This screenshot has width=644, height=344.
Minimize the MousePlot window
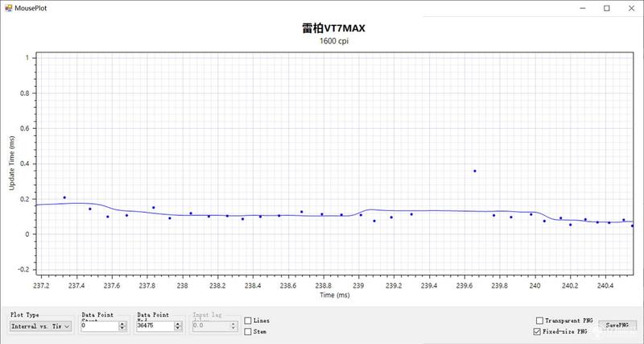click(583, 8)
